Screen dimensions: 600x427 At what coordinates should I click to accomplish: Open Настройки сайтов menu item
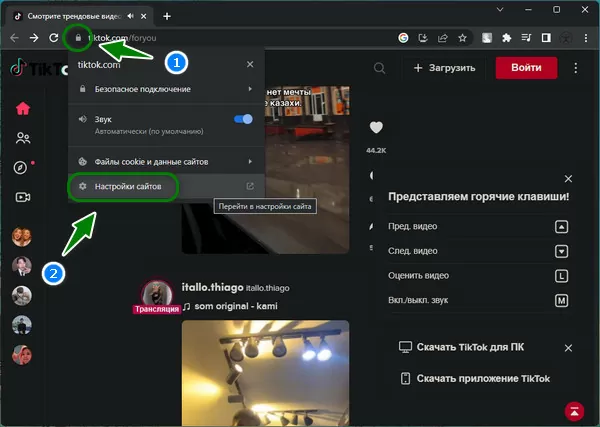(x=122, y=186)
